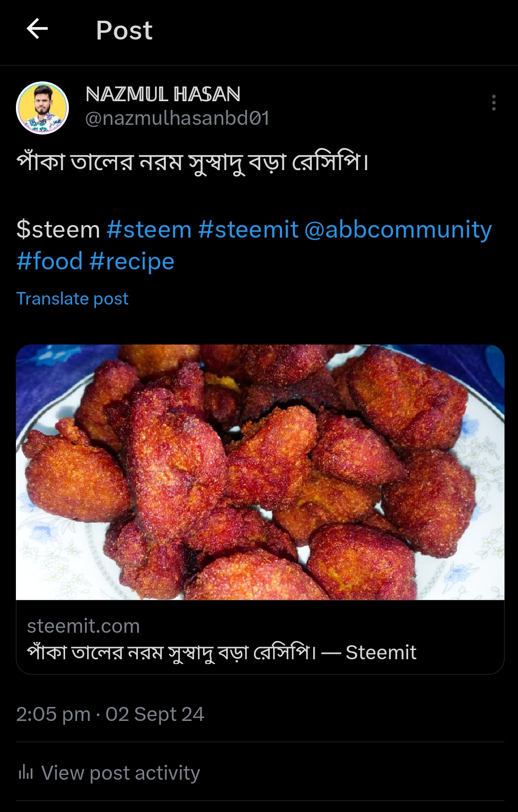518x812 pixels.
Task: Open the Steemit link card title
Action: [222, 652]
